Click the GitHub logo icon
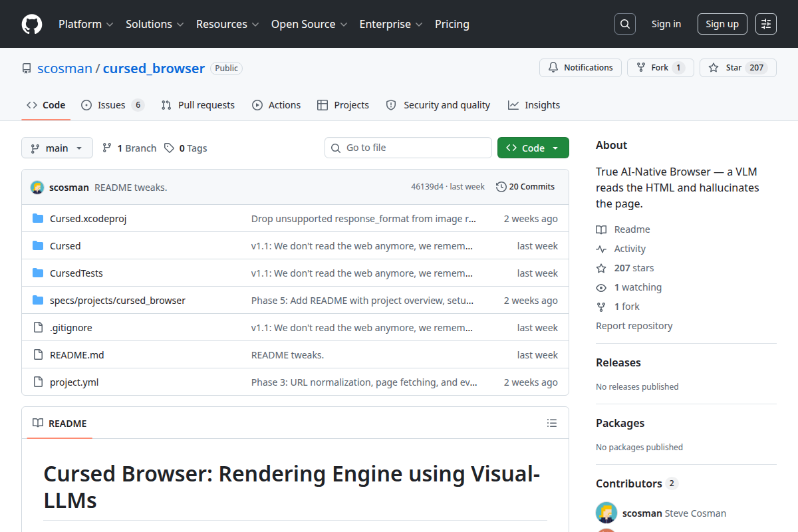The height and width of the screenshot is (532, 798). (x=32, y=24)
